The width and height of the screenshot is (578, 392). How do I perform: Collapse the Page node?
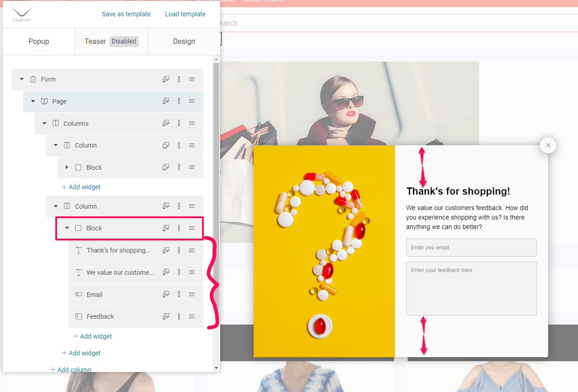33,101
